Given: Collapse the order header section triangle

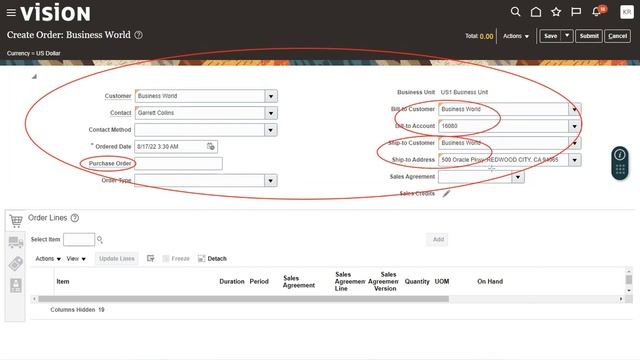Looking at the screenshot, I should (x=34, y=76).
